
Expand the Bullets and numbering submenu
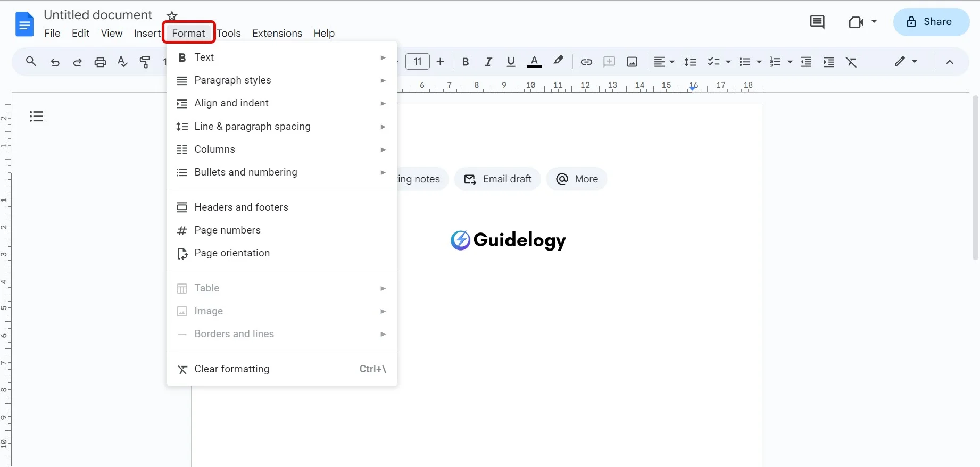click(x=282, y=172)
